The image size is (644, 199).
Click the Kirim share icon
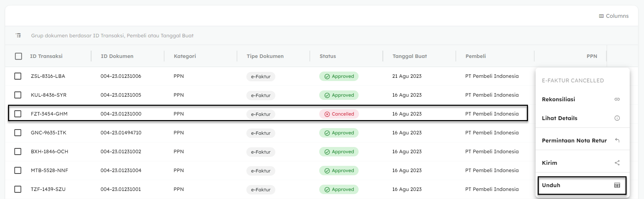tap(617, 163)
